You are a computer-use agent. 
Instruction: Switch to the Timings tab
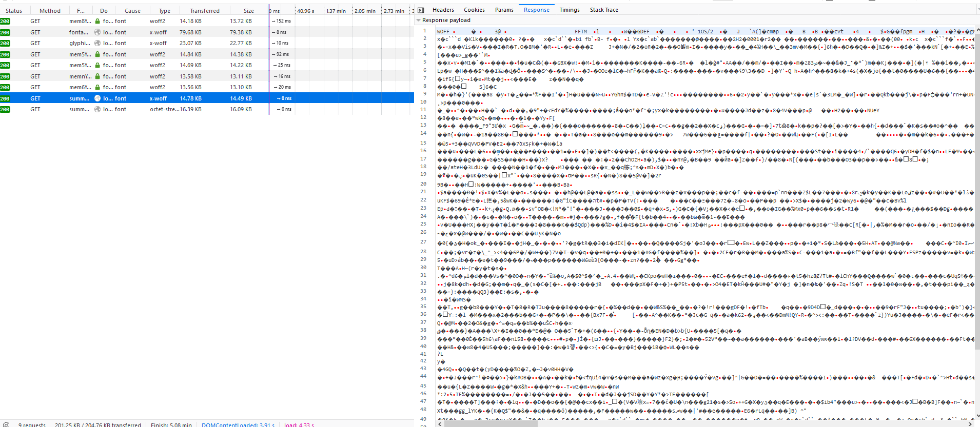[x=570, y=10]
